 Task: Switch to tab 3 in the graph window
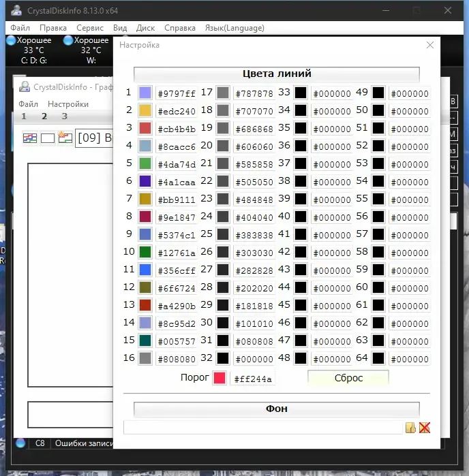(65, 116)
